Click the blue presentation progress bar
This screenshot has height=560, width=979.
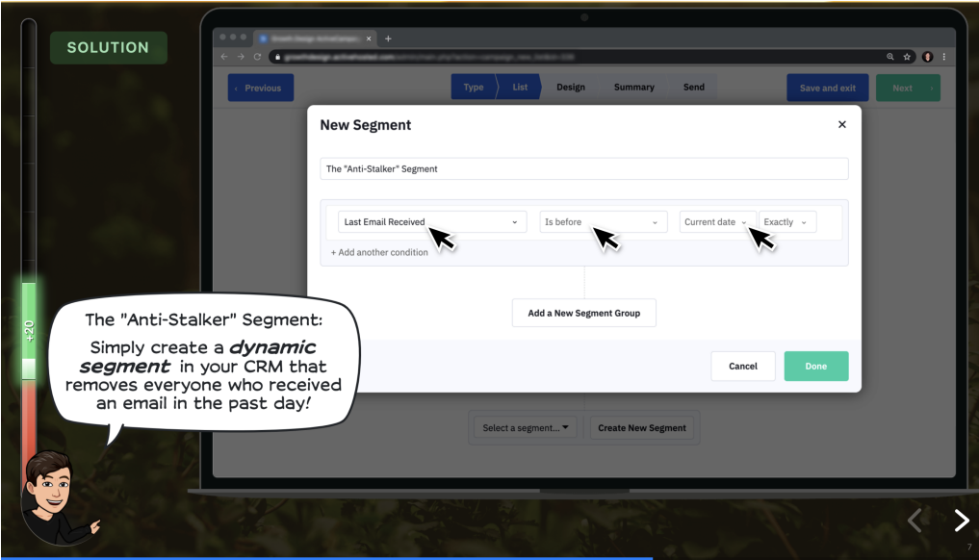(x=326, y=558)
